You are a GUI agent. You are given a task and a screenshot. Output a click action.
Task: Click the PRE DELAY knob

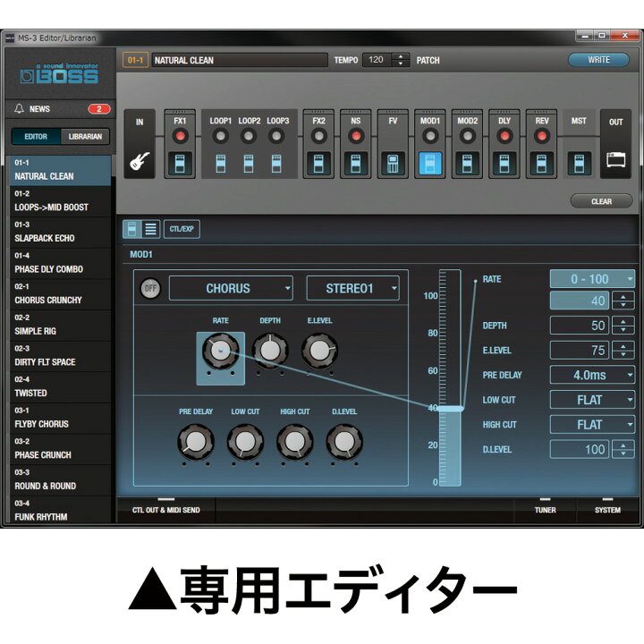[196, 442]
